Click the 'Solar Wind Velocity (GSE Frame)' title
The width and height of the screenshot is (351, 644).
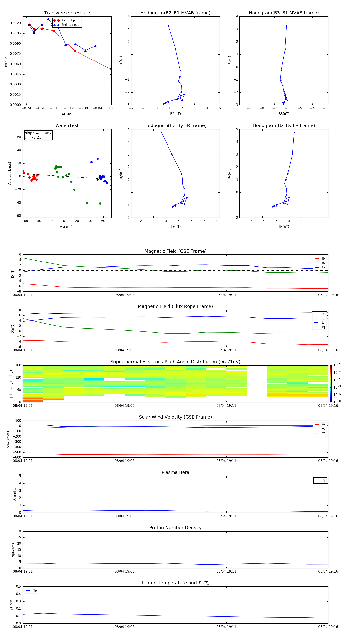point(175,417)
